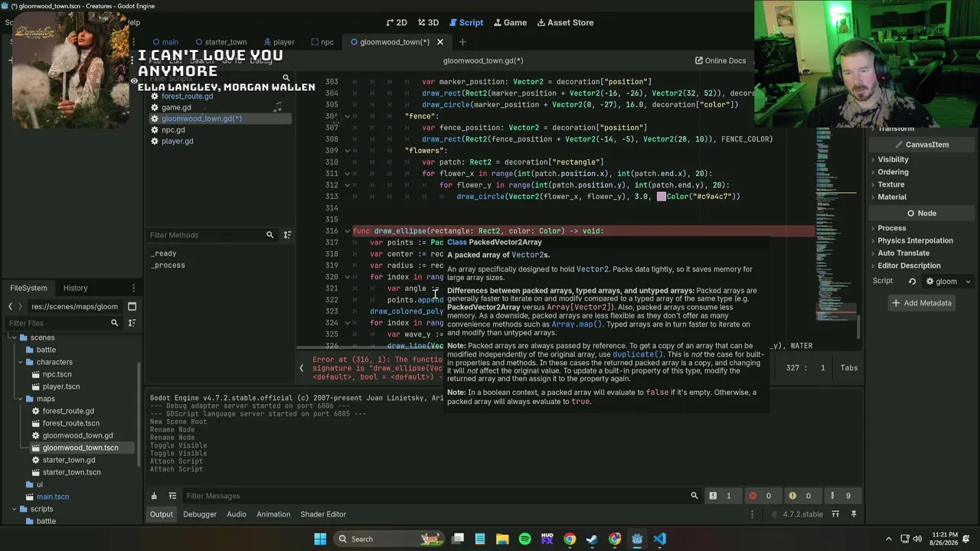Open the Game workspace
The image size is (980, 551).
click(510, 22)
